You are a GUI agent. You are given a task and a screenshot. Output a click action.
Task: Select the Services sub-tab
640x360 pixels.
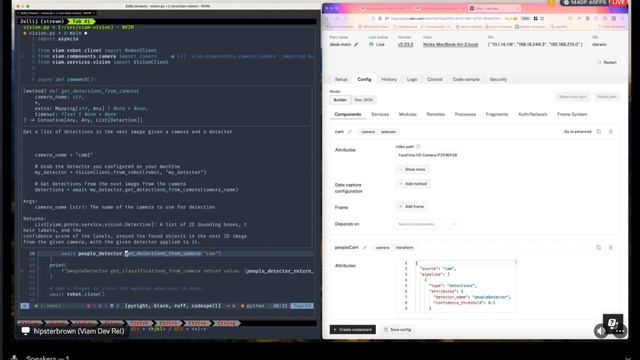[380, 114]
